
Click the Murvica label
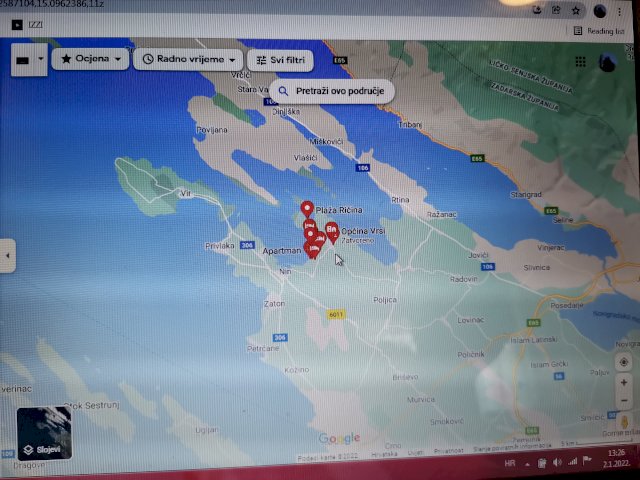click(421, 400)
